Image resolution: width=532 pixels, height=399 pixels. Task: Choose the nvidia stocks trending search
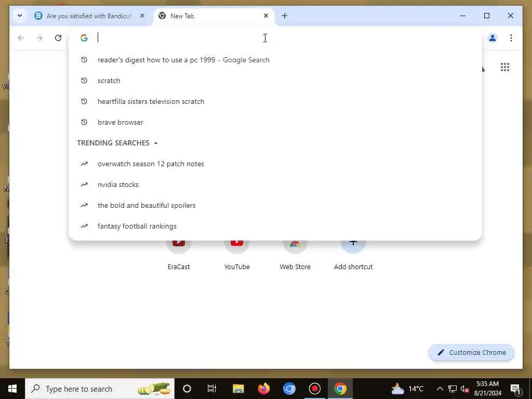275,184
